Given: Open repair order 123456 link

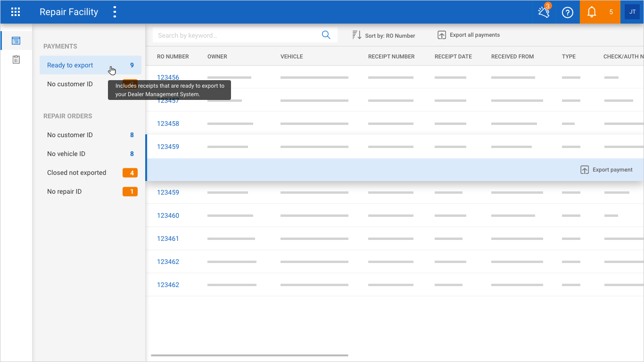Looking at the screenshot, I should 168,77.
